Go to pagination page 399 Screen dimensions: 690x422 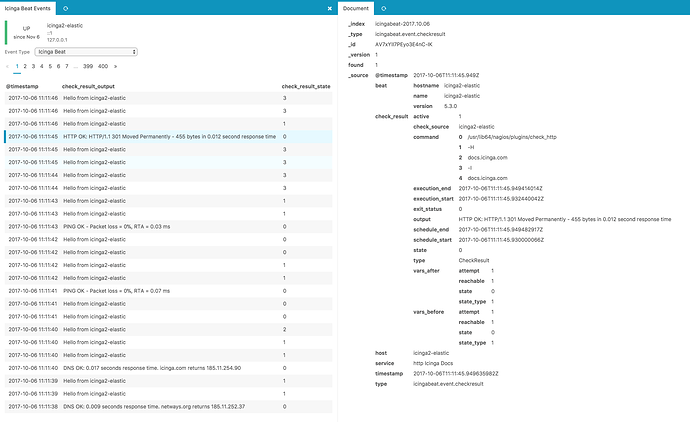[88, 66]
